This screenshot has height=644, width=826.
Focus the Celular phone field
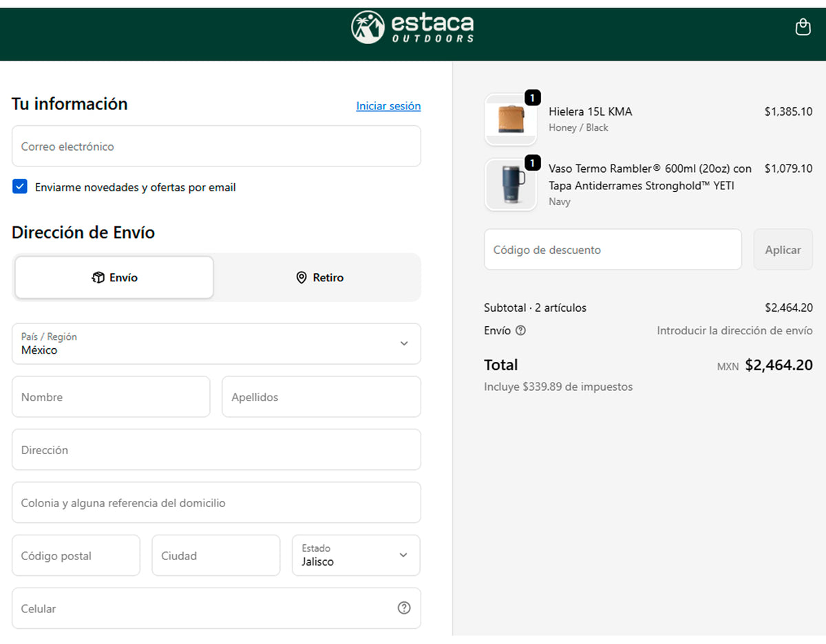point(216,608)
